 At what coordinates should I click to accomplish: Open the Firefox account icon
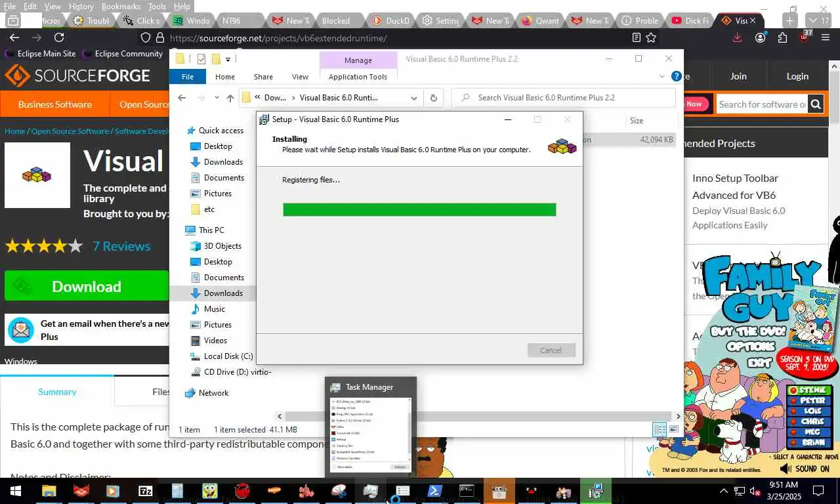pos(760,37)
